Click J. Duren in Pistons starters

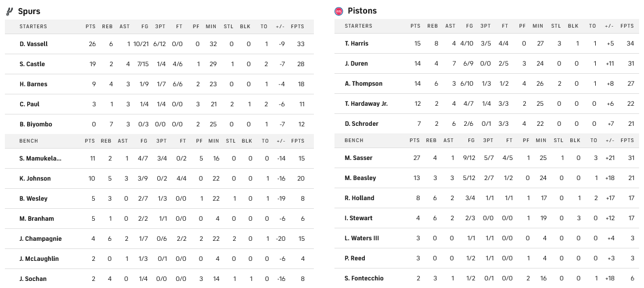point(356,63)
